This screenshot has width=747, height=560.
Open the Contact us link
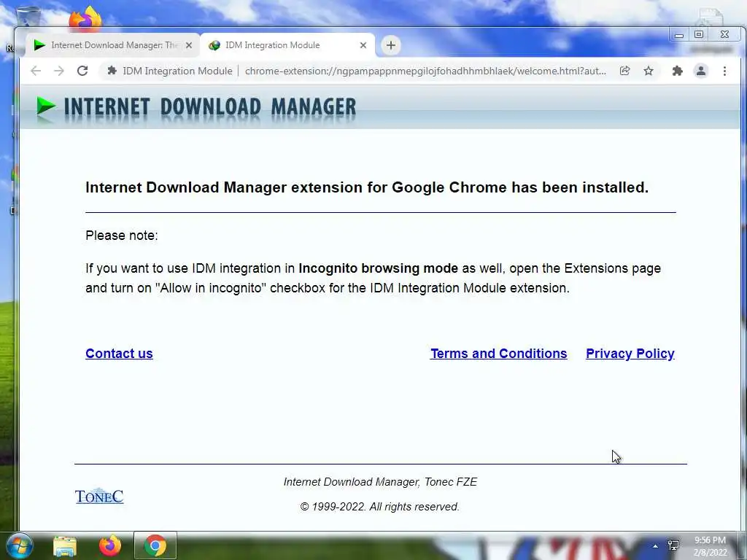click(x=119, y=354)
